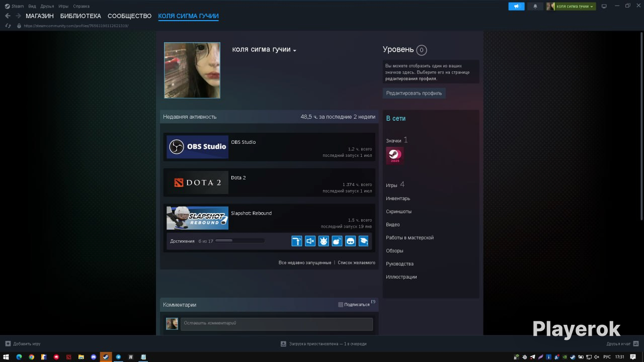Go back with the left navigation arrow

click(x=8, y=16)
